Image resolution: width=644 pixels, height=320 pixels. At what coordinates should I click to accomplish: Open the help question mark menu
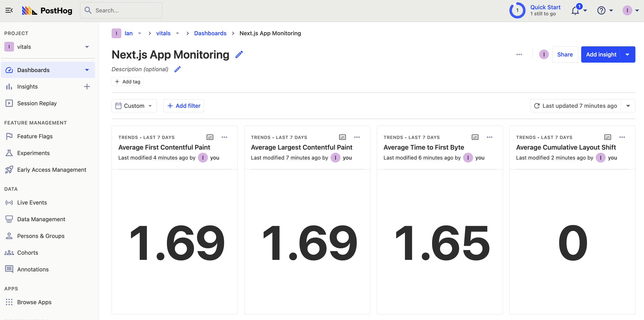pyautogui.click(x=601, y=10)
